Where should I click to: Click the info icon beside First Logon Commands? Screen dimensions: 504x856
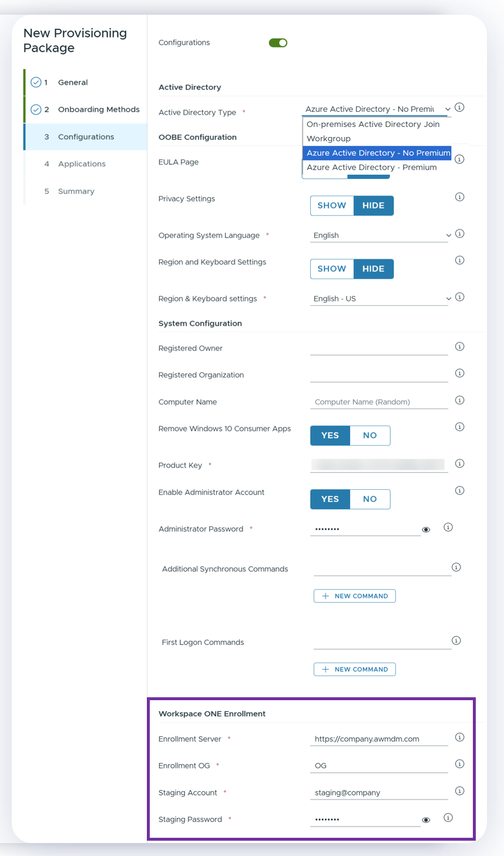click(456, 641)
